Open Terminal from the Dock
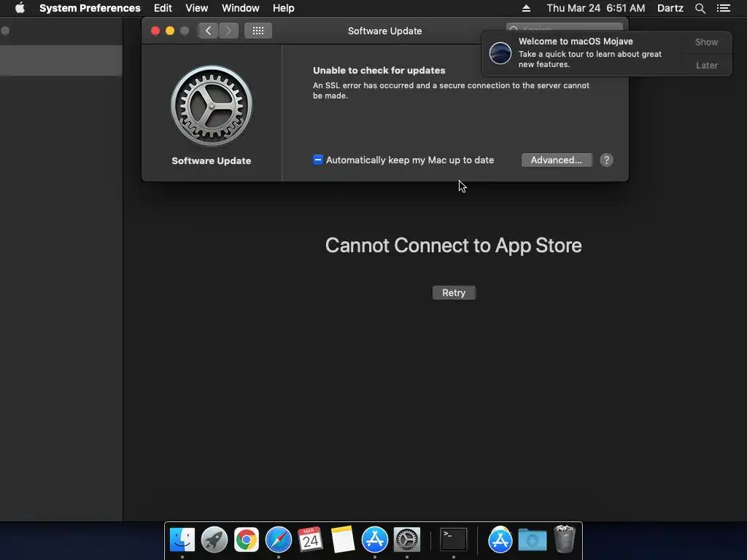Image resolution: width=747 pixels, height=560 pixels. [453, 540]
